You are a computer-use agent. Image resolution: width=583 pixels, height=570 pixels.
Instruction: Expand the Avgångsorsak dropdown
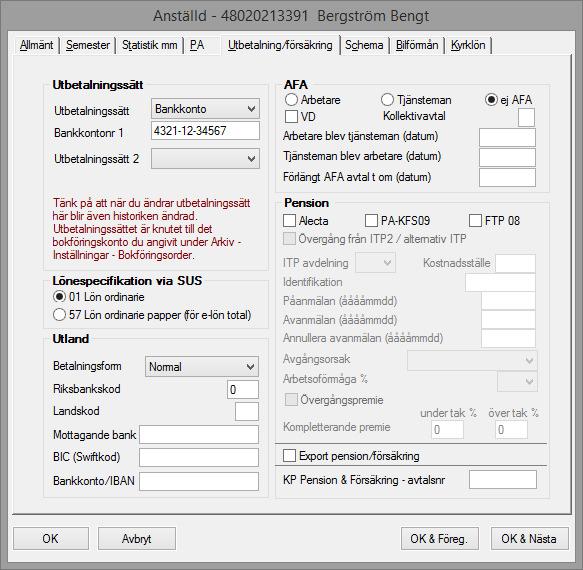472,360
